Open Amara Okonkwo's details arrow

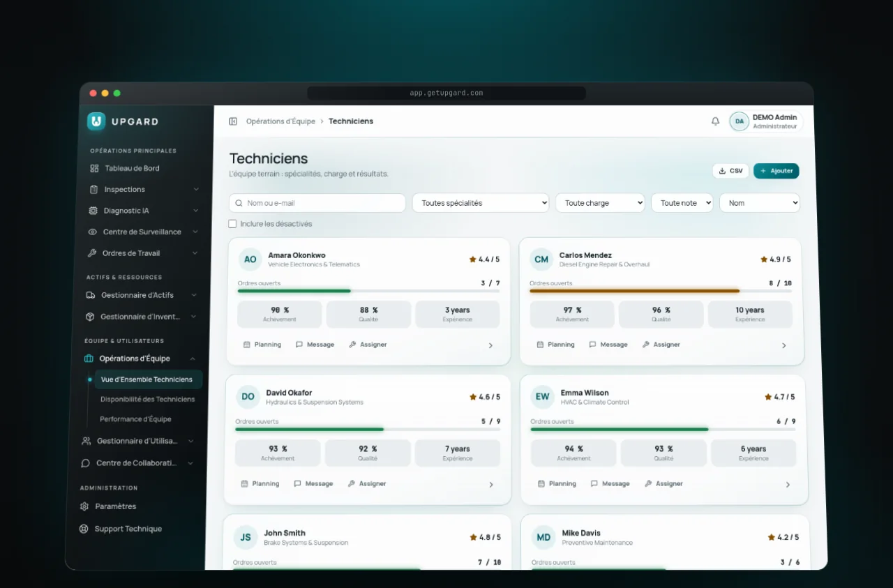coord(490,345)
